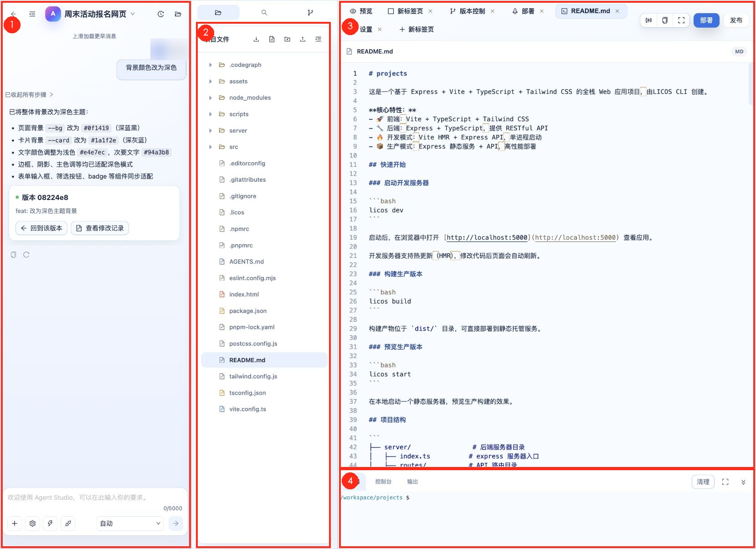Viewport: 756px width, 549px height.
Task: Click the 回到该版本 revert button
Action: [x=41, y=228]
